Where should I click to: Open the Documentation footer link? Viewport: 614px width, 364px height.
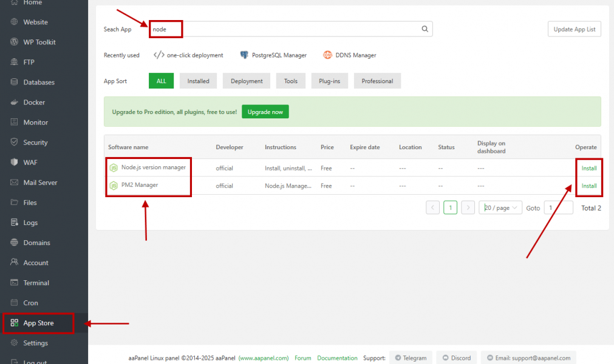pos(337,358)
